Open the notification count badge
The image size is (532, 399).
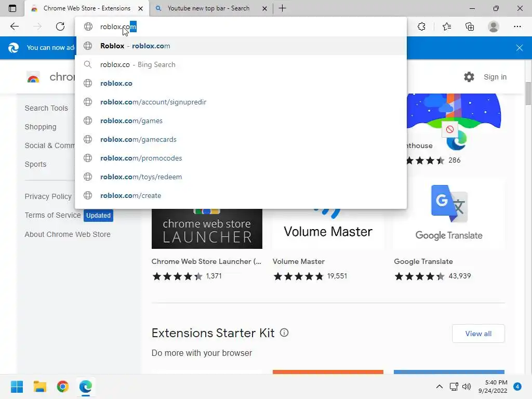(x=517, y=387)
